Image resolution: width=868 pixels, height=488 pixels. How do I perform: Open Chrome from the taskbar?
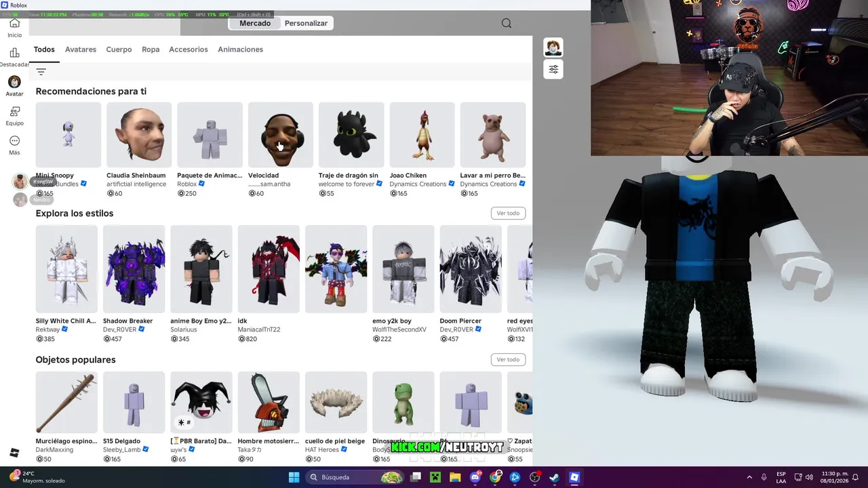click(x=496, y=477)
